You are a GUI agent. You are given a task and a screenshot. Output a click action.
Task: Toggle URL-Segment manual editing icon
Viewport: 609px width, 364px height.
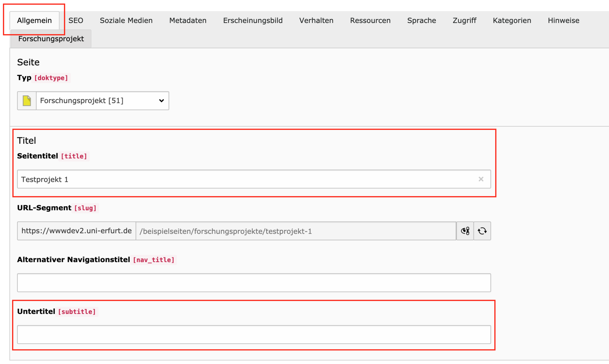(x=465, y=231)
